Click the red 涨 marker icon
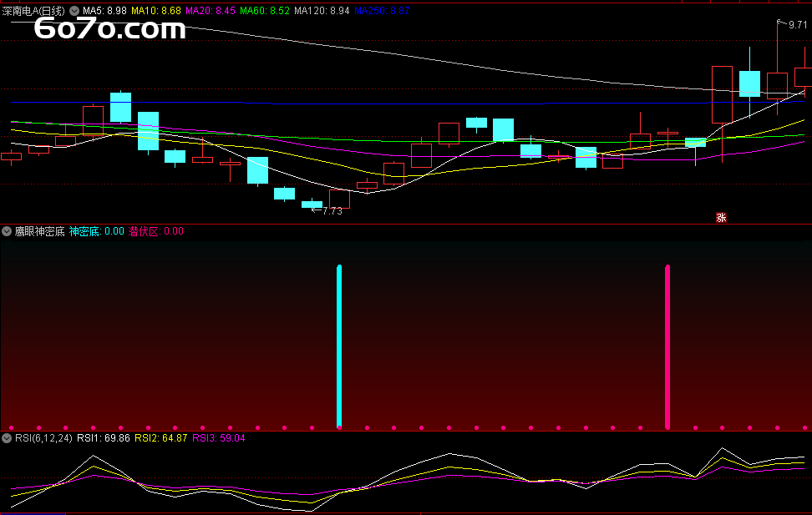Screen dimensions: 812x515 coord(721,217)
